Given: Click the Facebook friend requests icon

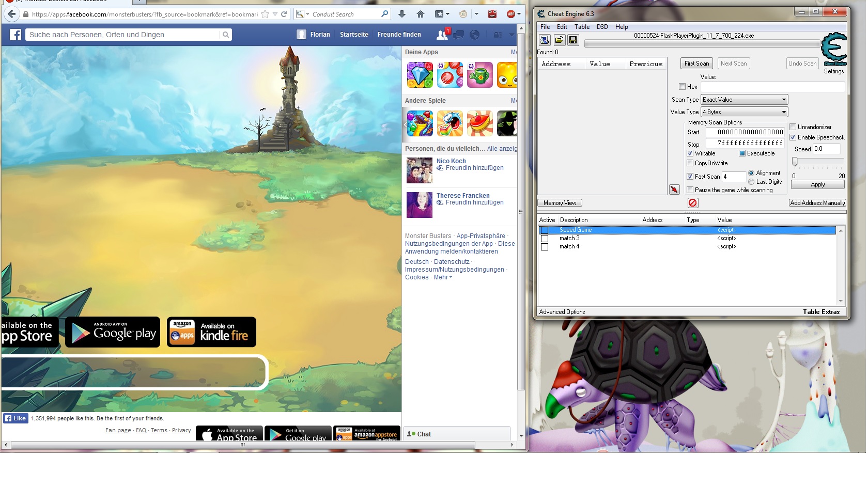Looking at the screenshot, I should click(442, 35).
